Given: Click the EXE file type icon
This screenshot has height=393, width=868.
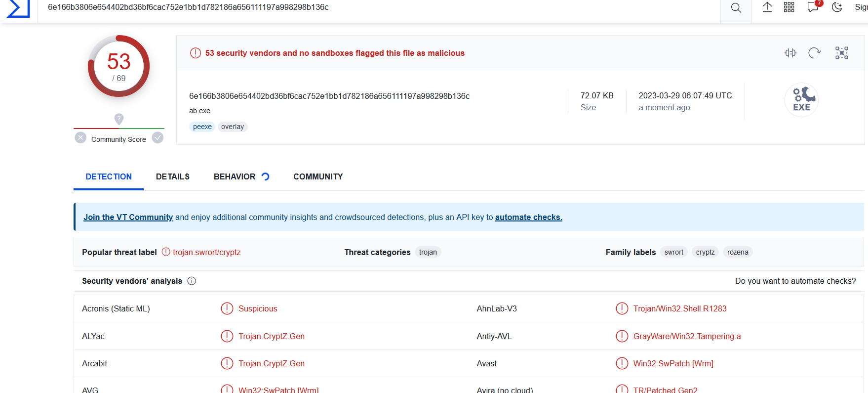Looking at the screenshot, I should 801,99.
